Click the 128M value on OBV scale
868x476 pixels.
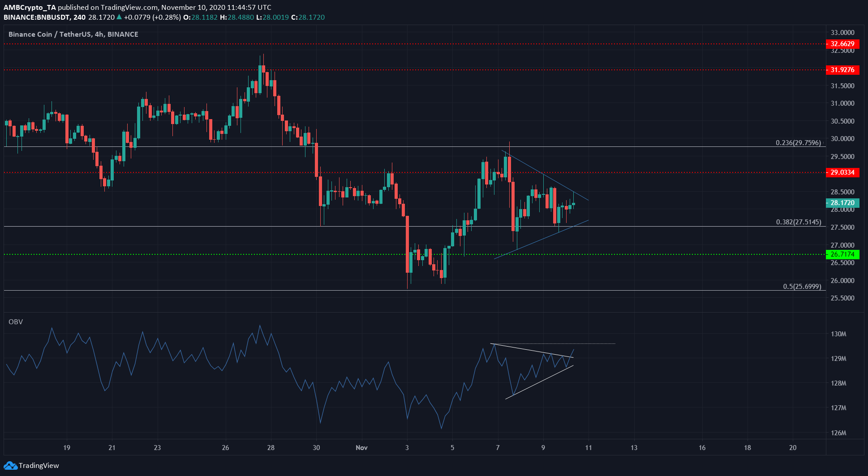[x=838, y=383]
